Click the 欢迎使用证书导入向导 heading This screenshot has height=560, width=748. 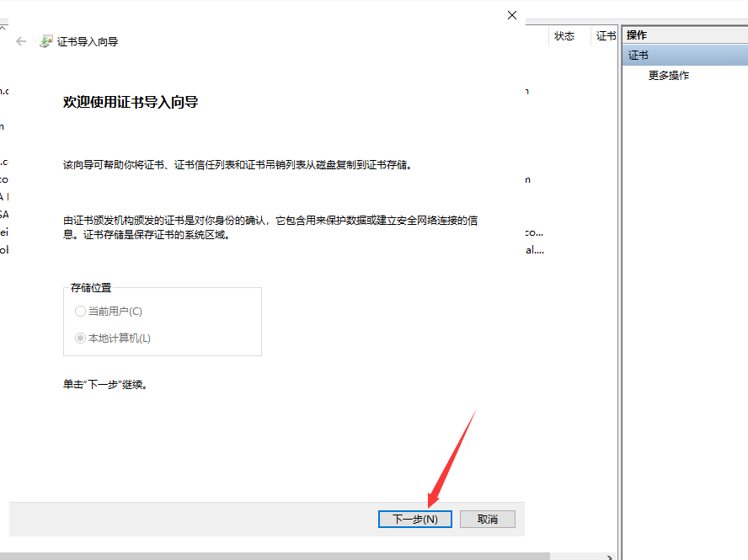131,103
